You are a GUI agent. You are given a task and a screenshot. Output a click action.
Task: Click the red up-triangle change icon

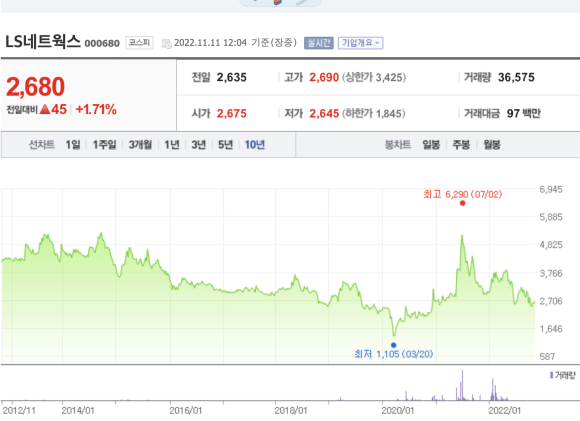[45, 110]
